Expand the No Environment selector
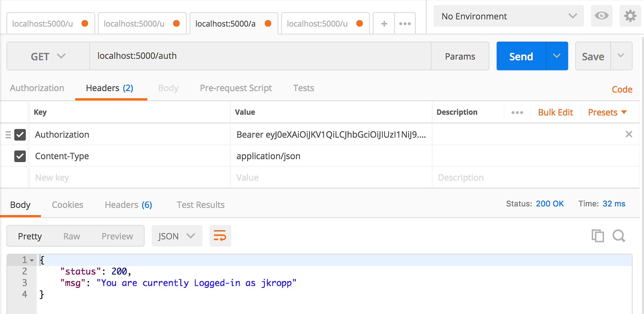The width and height of the screenshot is (644, 314). point(508,16)
